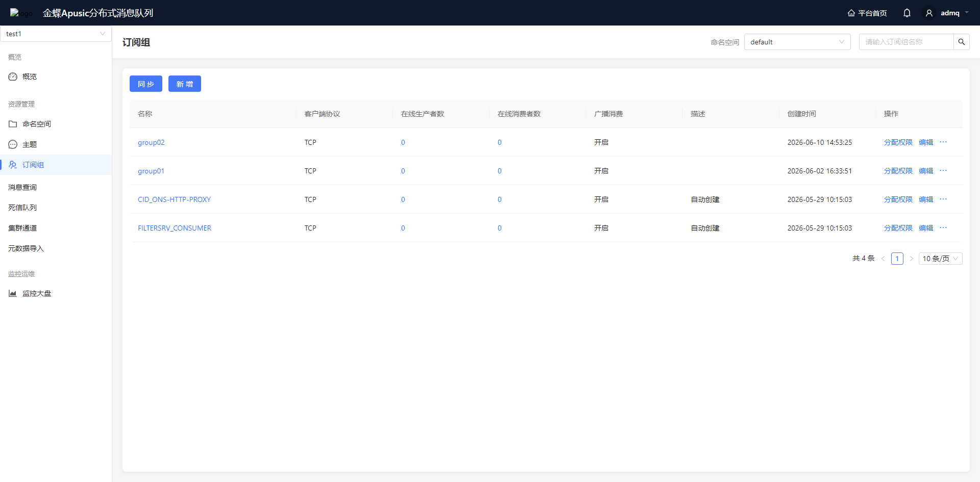Click the 概览 dashboard icon in sidebar
The image size is (980, 482).
click(x=13, y=77)
